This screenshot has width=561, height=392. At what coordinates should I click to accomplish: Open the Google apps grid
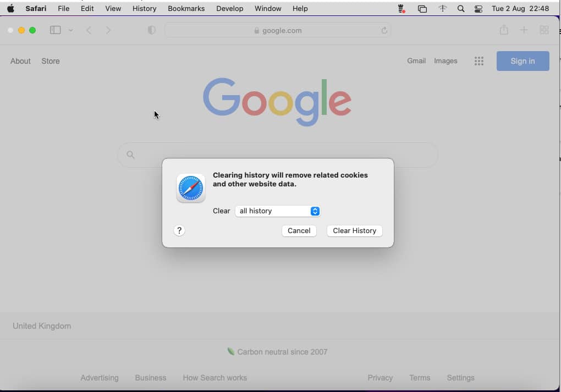click(x=479, y=61)
